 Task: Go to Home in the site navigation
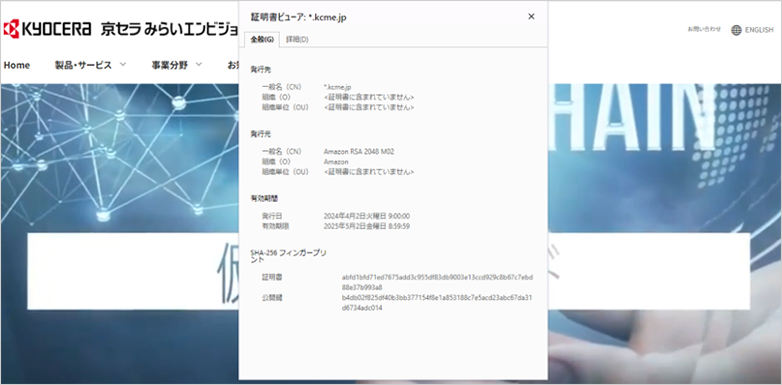pyautogui.click(x=16, y=65)
